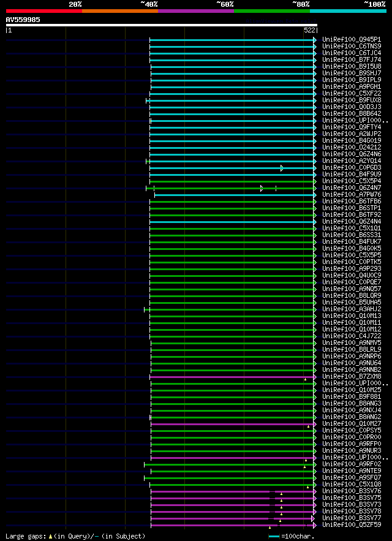392x541 pixels.
Task: Click the cyan alignment bar of UniRef100_Q0D3J3
Action: click(232, 107)
